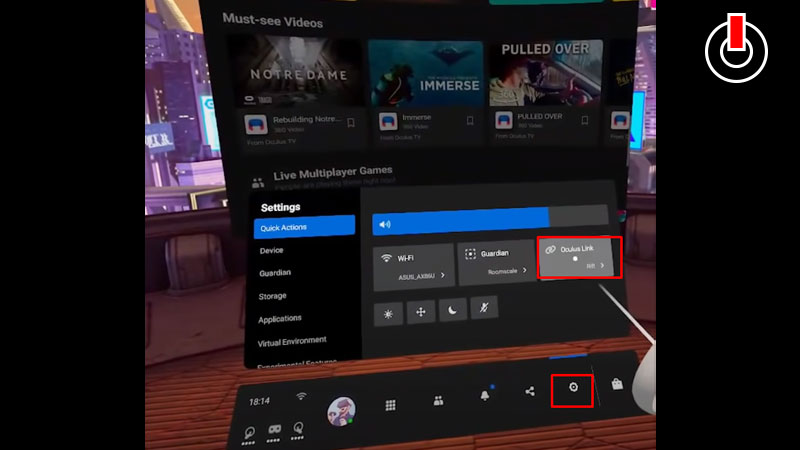
Task: Click the speaker icon on volume bar
Action: pyautogui.click(x=385, y=224)
